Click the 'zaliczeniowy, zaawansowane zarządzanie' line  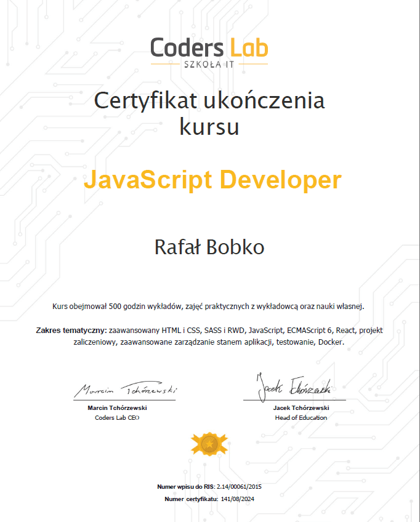coord(209,342)
